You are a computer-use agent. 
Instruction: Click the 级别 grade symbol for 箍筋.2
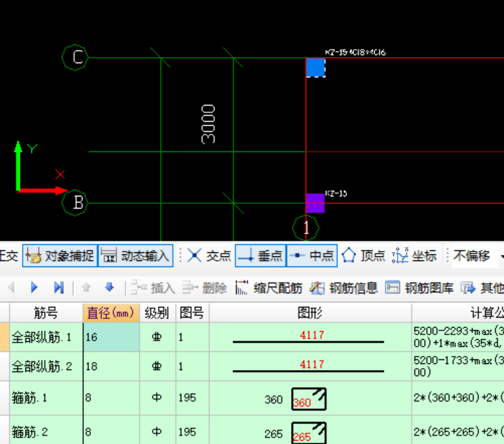pos(157,431)
